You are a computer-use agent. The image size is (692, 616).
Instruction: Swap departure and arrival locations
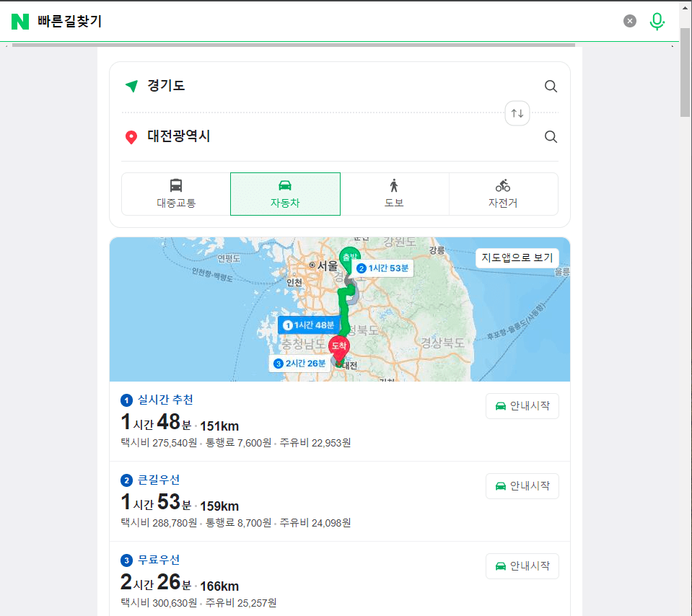[517, 113]
